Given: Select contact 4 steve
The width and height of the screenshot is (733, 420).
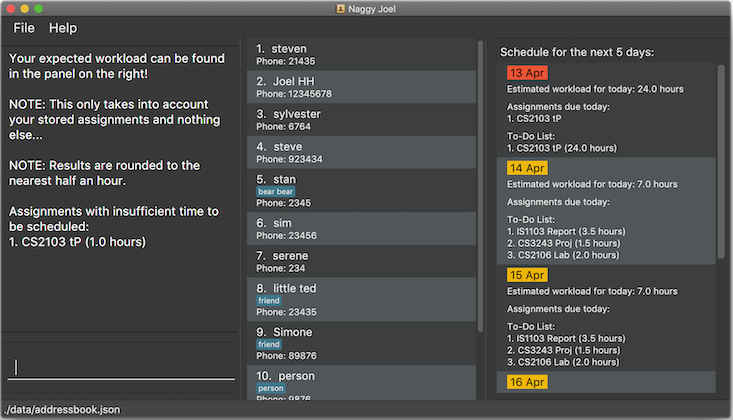Looking at the screenshot, I should pyautogui.click(x=361, y=152).
